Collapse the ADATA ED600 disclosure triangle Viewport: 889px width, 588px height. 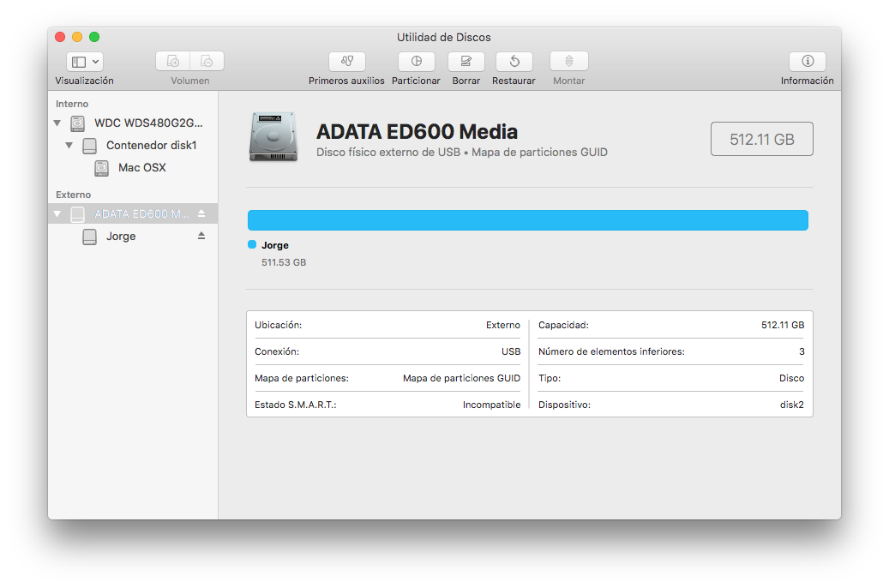(x=57, y=213)
